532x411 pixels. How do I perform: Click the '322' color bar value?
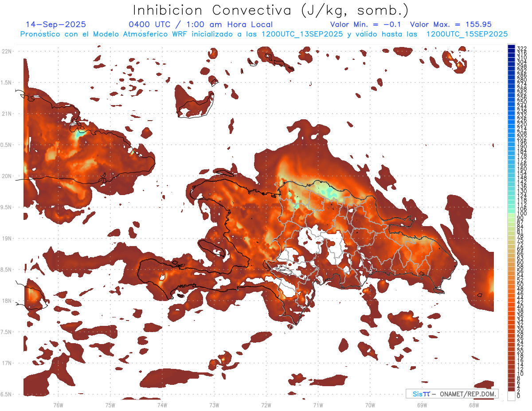click(x=522, y=48)
